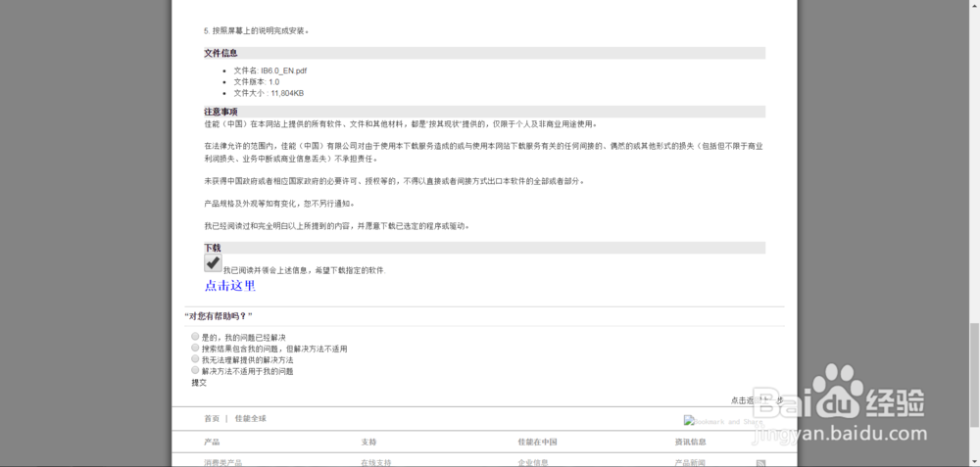Click the file name IB6.0_EN.pdf text
Viewport: 980px width, 467px height.
point(284,70)
